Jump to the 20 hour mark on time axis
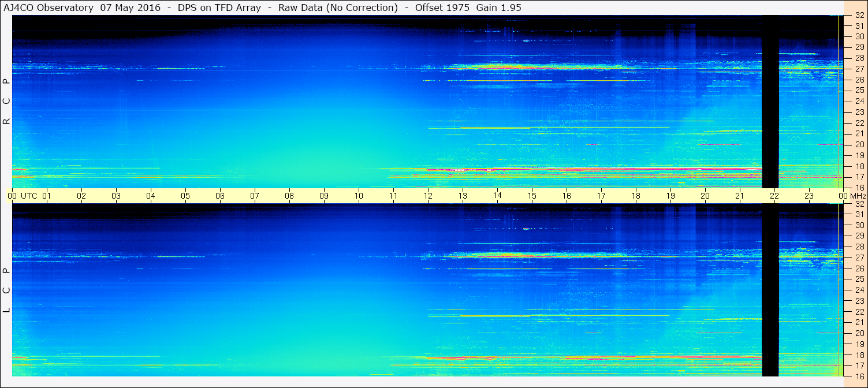Viewport: 868px width, 388px height. point(705,196)
